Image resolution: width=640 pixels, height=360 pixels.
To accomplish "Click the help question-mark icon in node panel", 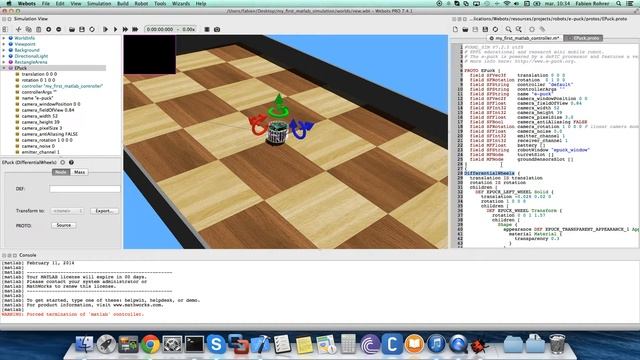I will (x=71, y=162).
